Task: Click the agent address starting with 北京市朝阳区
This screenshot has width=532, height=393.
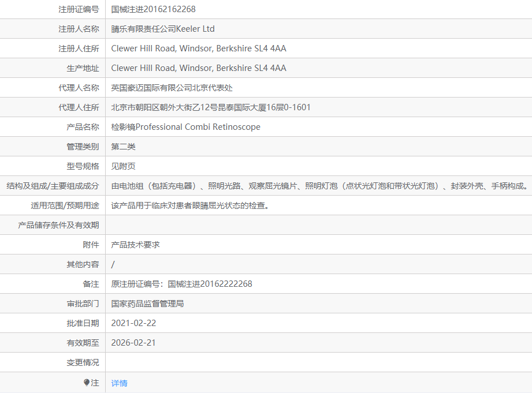Action: (211, 107)
